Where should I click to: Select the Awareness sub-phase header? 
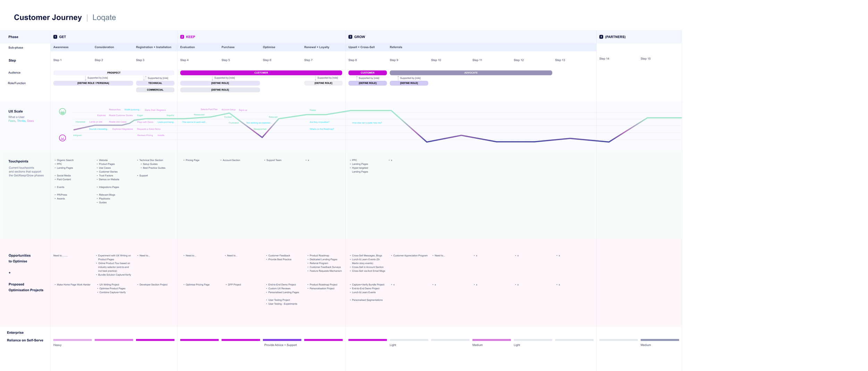pos(60,47)
